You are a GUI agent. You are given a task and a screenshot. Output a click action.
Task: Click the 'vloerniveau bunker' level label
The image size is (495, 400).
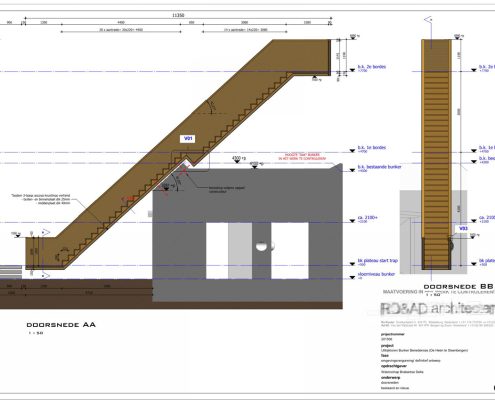click(x=376, y=274)
